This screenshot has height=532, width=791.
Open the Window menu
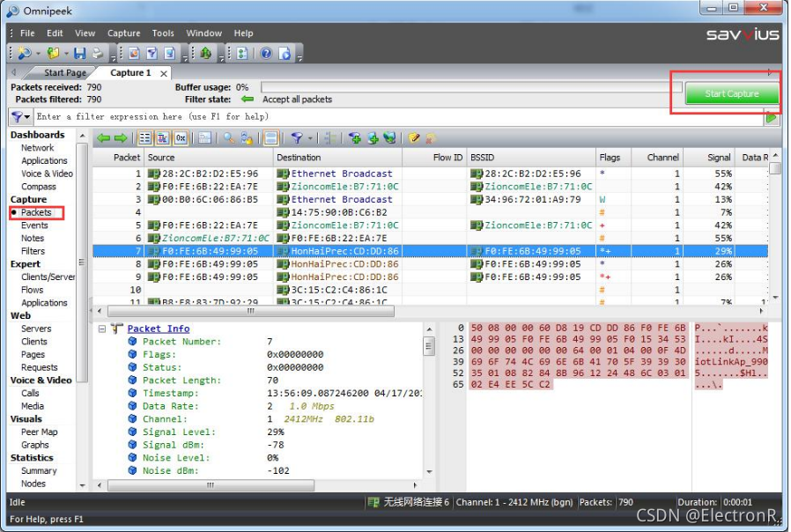click(203, 33)
